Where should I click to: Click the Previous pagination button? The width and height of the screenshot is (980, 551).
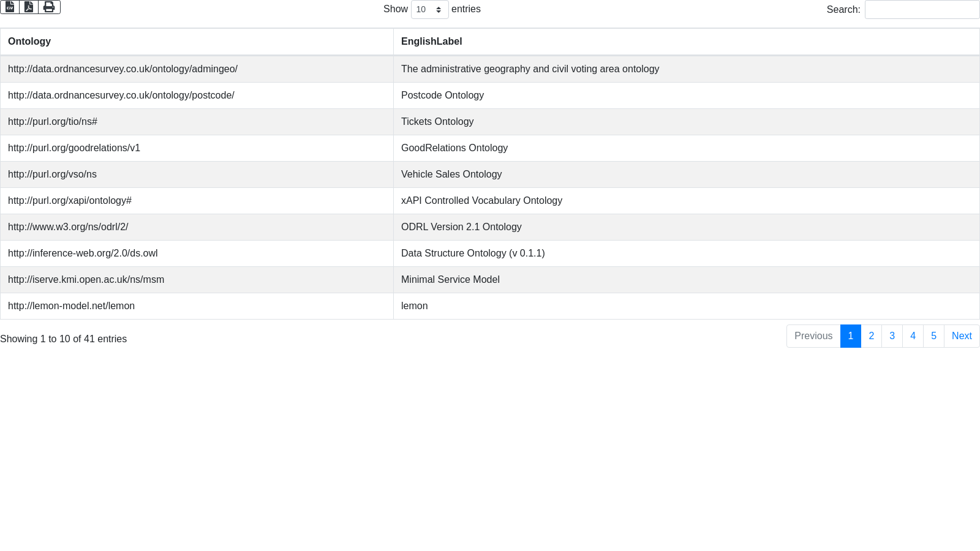point(813,336)
